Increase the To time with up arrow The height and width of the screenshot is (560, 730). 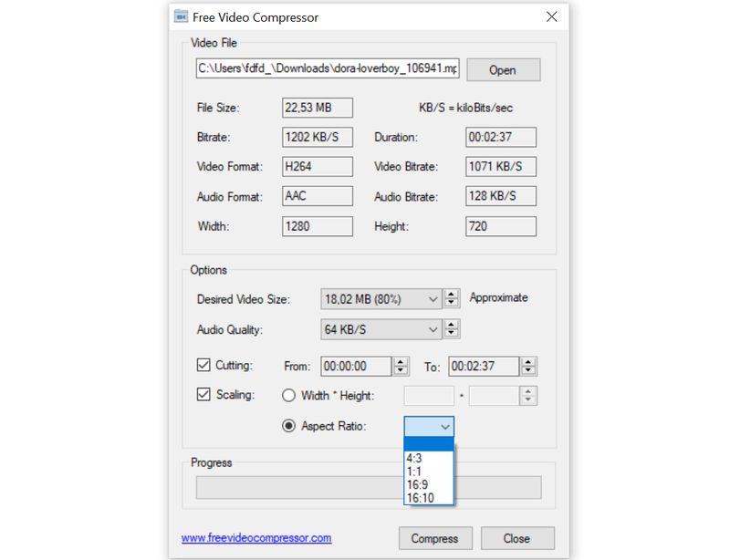[x=528, y=362]
